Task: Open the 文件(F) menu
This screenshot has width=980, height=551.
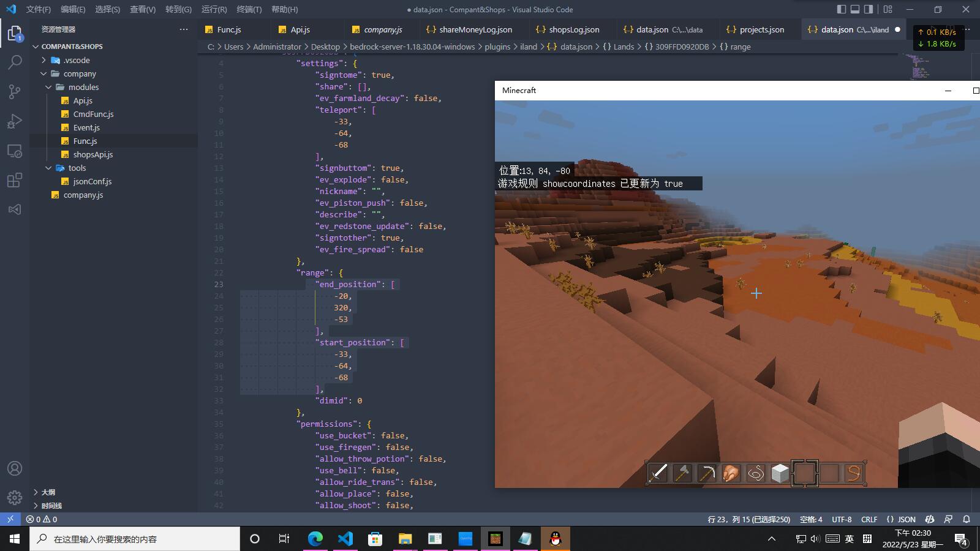Action: (x=38, y=9)
